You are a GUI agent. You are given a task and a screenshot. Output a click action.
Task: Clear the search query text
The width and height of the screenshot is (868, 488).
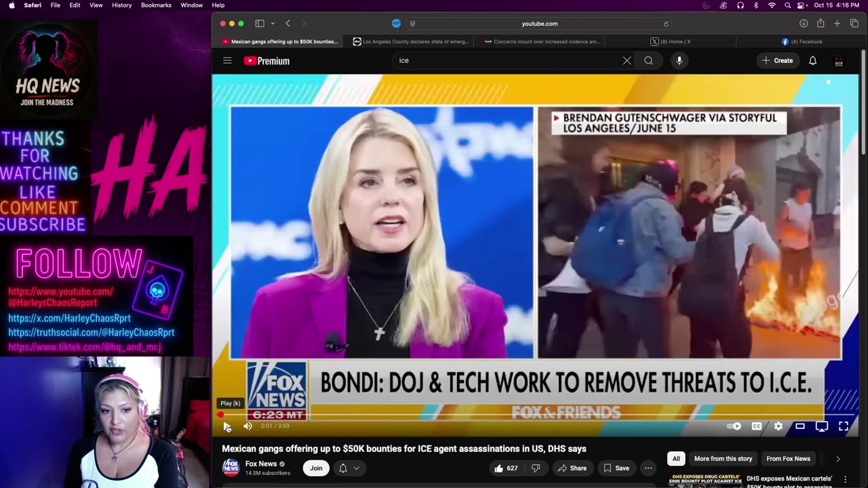point(627,60)
